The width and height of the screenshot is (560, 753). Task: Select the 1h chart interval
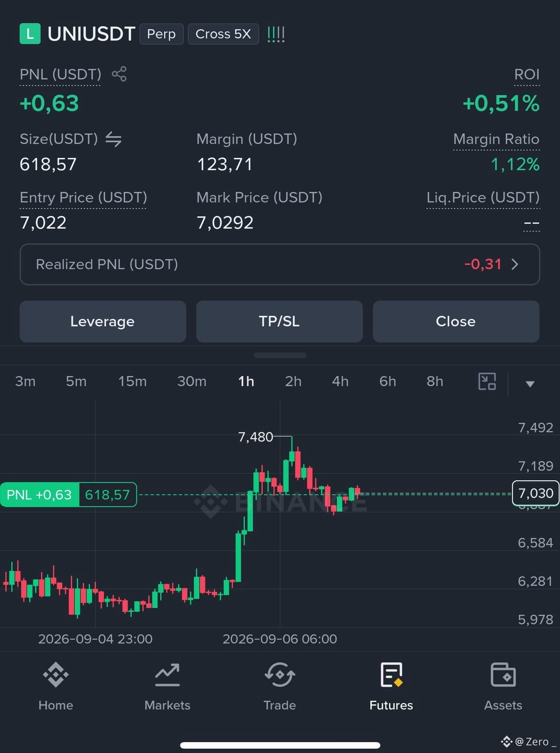click(x=246, y=381)
